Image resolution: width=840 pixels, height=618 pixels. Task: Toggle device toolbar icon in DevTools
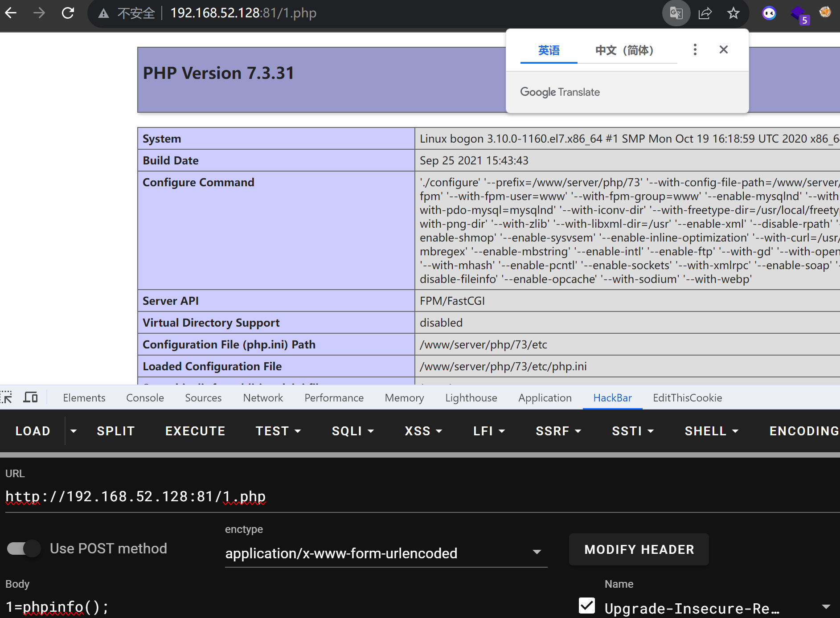tap(30, 397)
